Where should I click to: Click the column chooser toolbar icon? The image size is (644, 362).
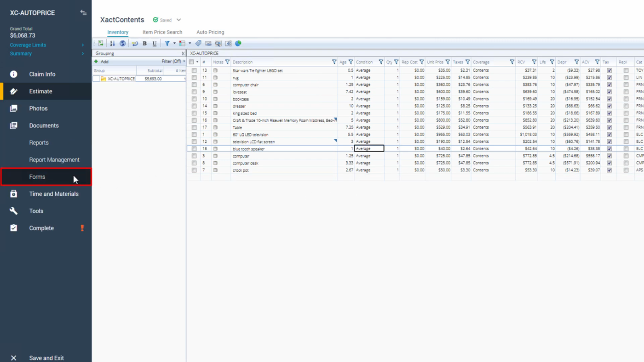click(182, 43)
